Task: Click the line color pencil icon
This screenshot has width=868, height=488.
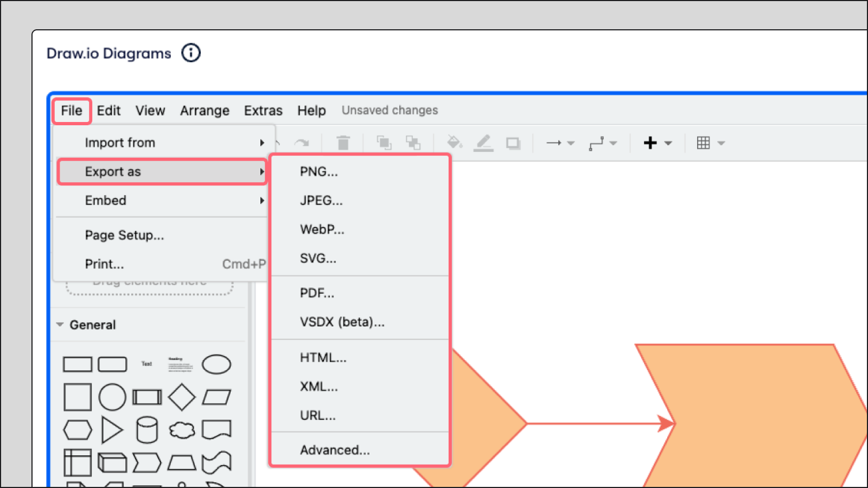Action: pos(483,143)
